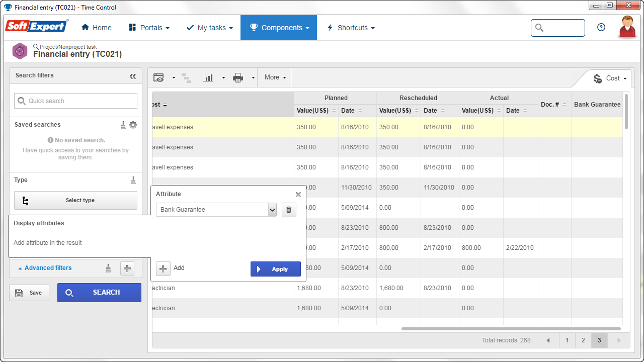This screenshot has width=644, height=362.
Task: Click the SEARCH button
Action: tap(99, 293)
